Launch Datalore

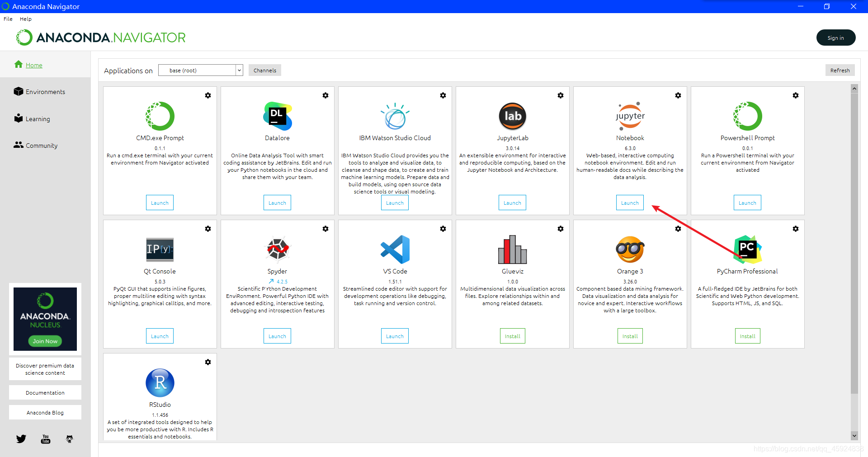click(x=278, y=203)
